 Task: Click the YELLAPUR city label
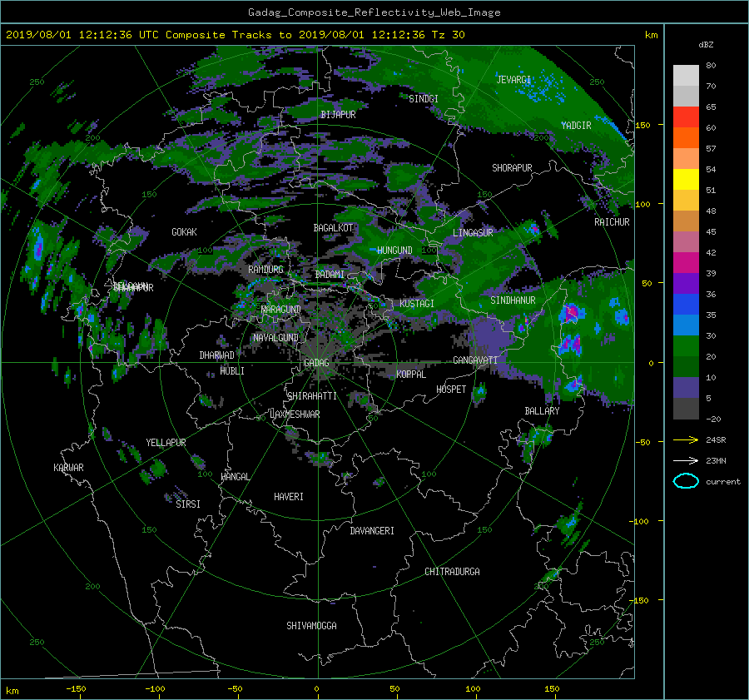click(166, 443)
